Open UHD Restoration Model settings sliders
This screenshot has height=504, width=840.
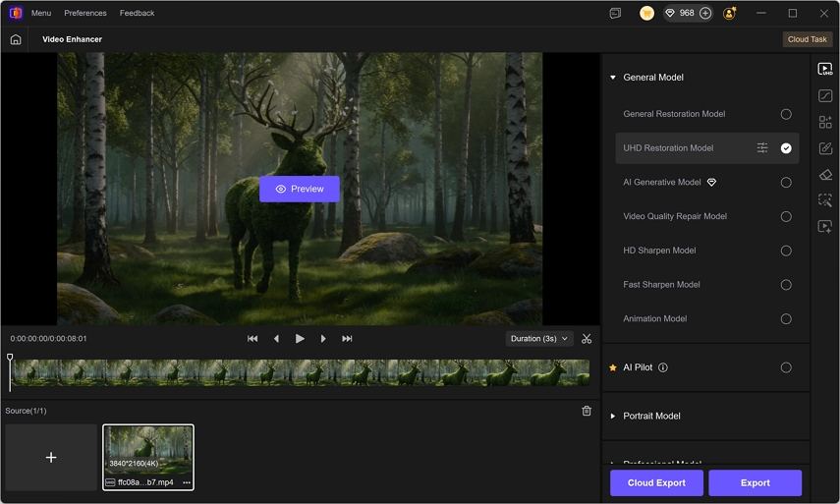(761, 147)
